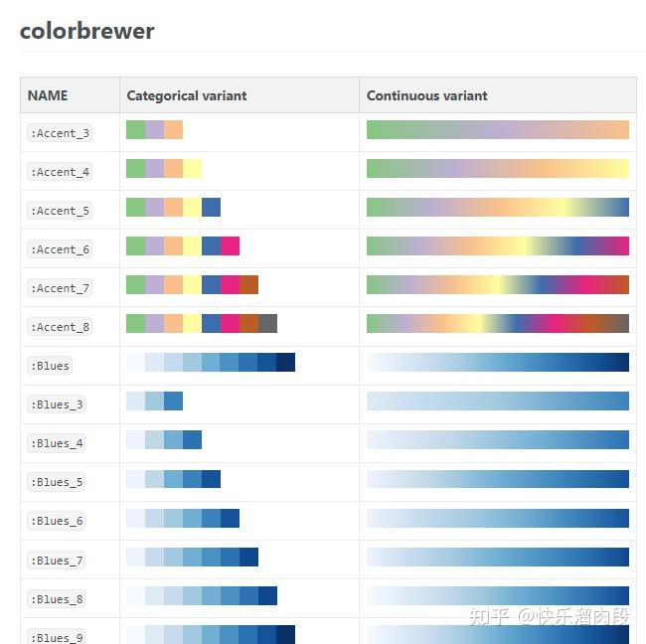Select the yellow swatch in the :Accent_4 row
646x644 pixels.
pos(193,169)
